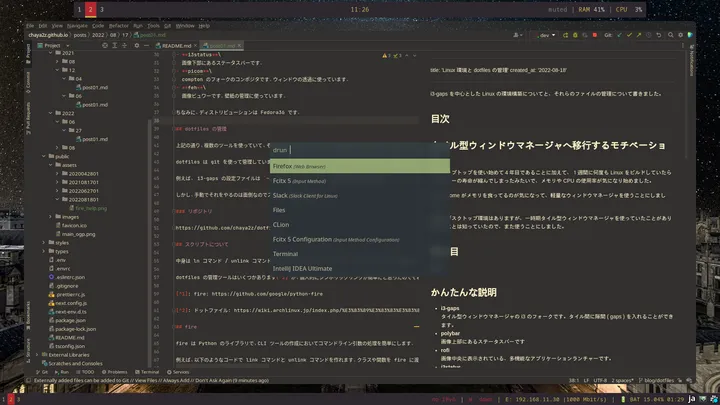Image resolution: width=720 pixels, height=405 pixels.
Task: Open Scratches and Consoles node
Action: 72,364
